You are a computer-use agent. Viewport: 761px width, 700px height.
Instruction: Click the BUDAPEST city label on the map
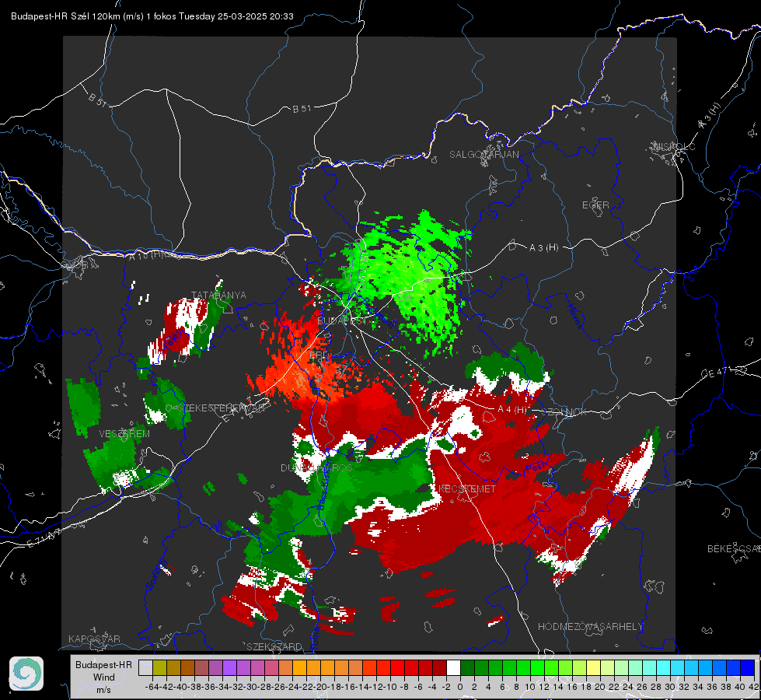343,320
